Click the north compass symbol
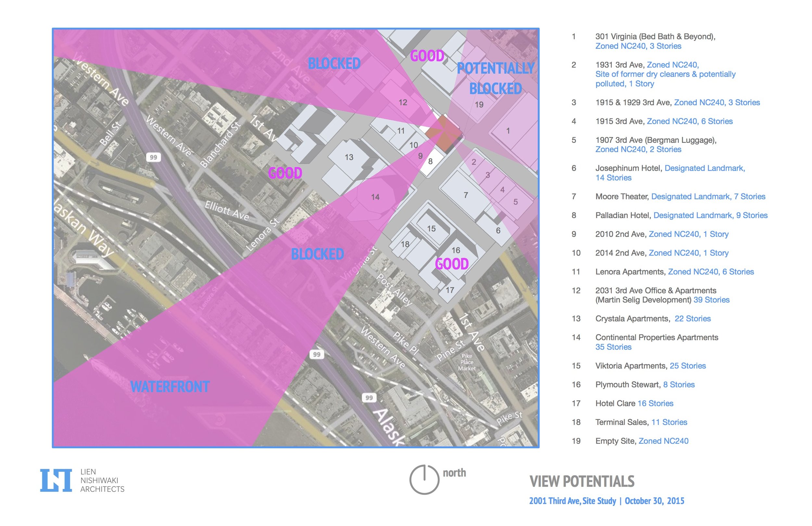812x526 pixels. point(424,480)
